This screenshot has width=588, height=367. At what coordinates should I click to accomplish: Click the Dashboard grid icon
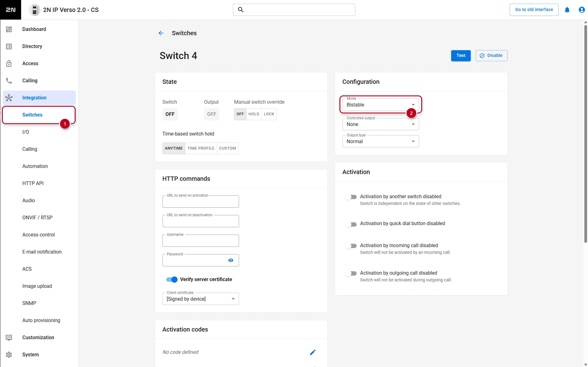tap(9, 29)
